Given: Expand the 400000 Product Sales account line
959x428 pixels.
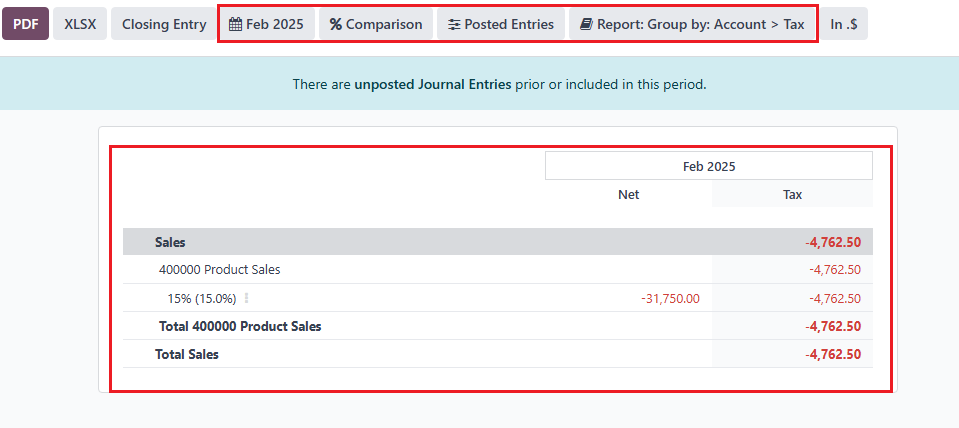Looking at the screenshot, I should pyautogui.click(x=219, y=269).
